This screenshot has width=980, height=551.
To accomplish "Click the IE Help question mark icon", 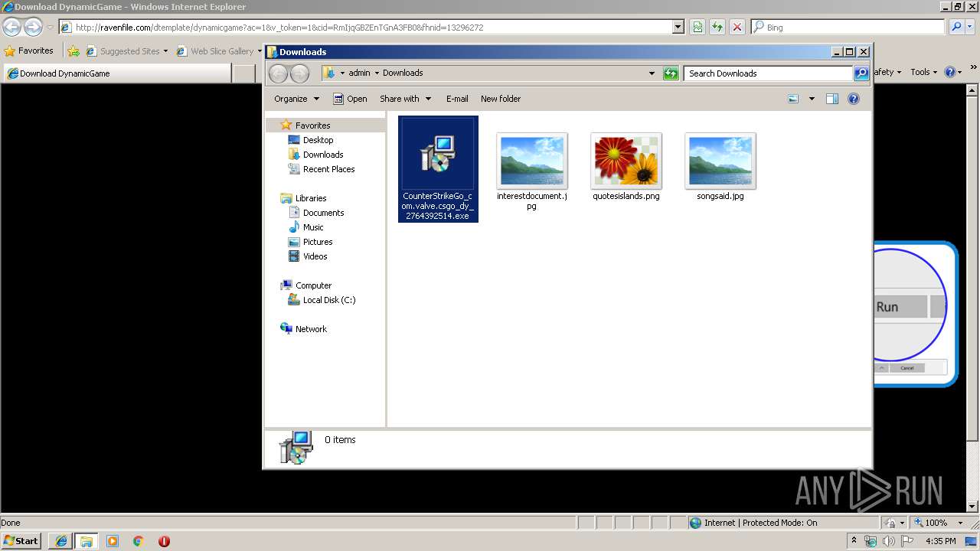I will click(950, 72).
